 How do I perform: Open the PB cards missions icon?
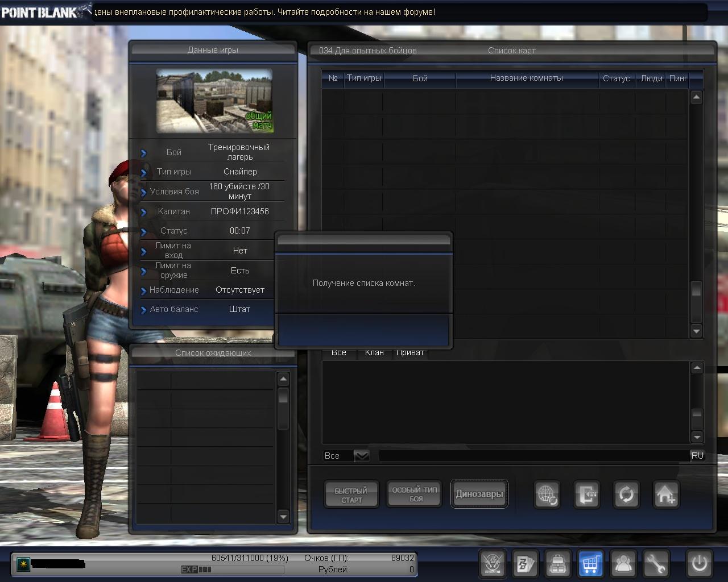click(x=525, y=564)
